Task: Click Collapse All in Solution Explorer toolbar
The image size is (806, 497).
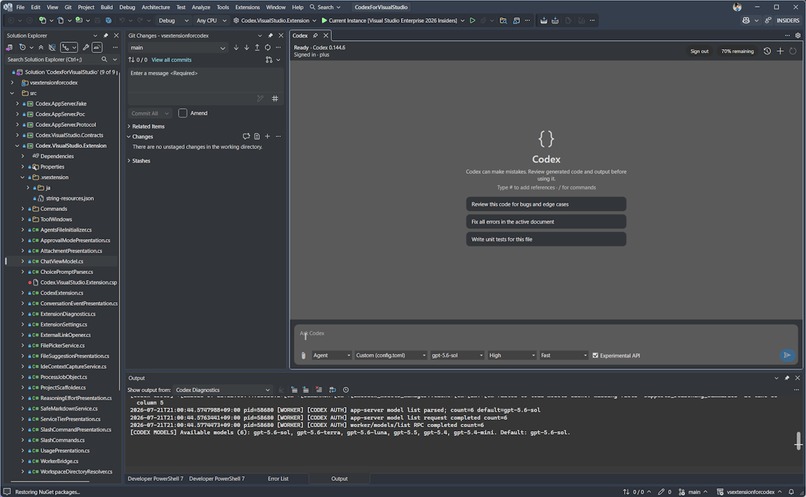Action: pos(41,47)
